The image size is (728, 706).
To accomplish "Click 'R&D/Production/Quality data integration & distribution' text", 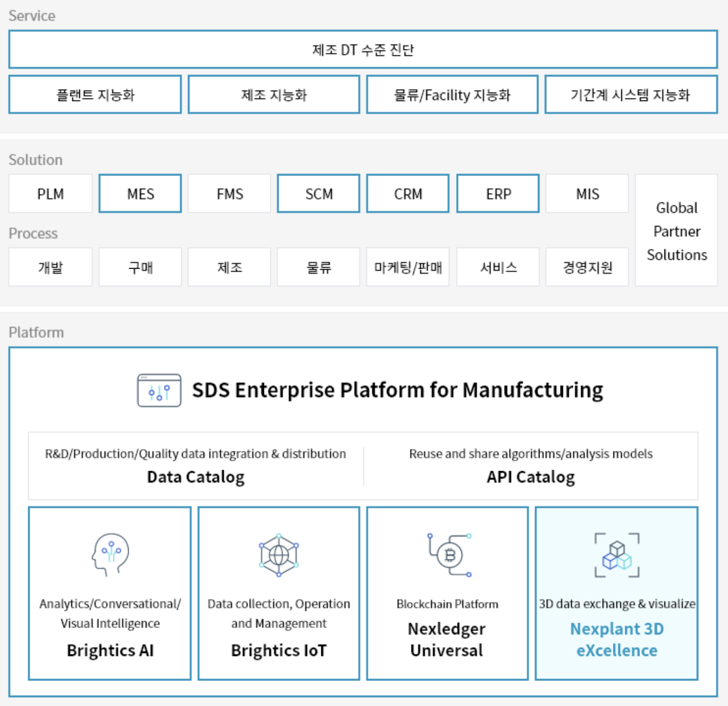I will pos(195,454).
